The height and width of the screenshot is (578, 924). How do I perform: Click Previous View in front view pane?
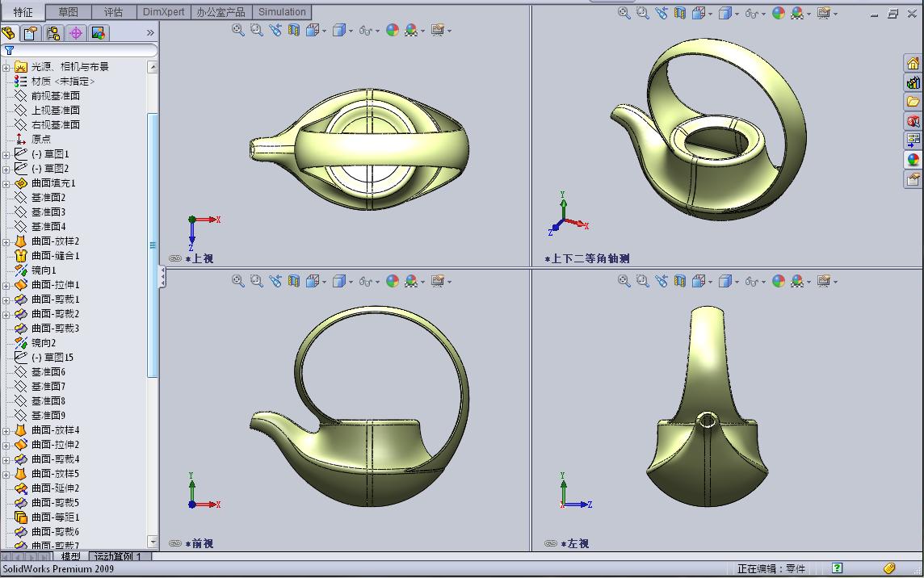coord(275,281)
